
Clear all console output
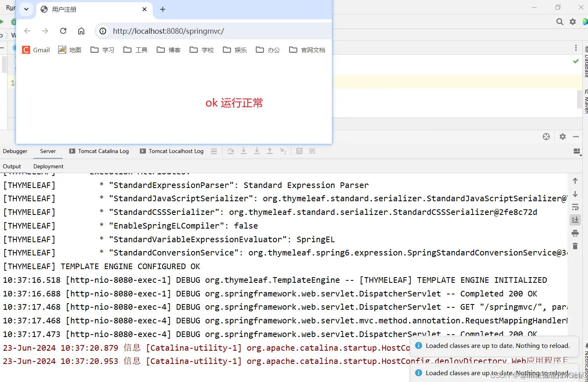[575, 246]
